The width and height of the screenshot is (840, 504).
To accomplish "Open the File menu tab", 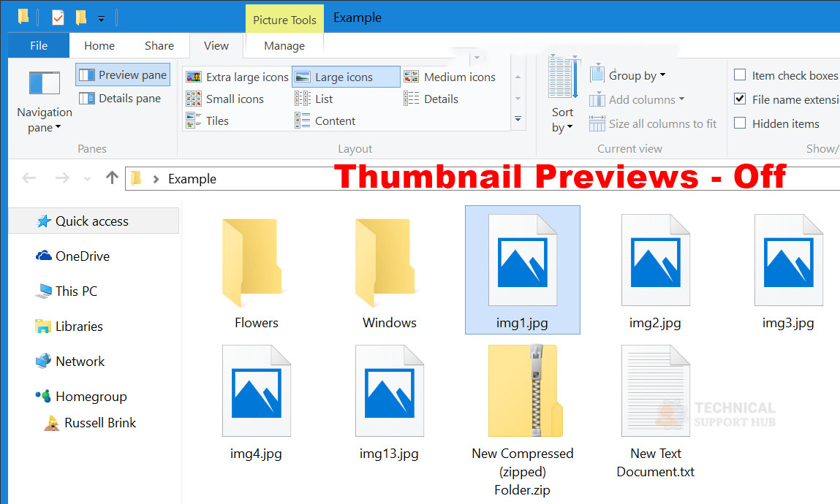I will point(39,45).
